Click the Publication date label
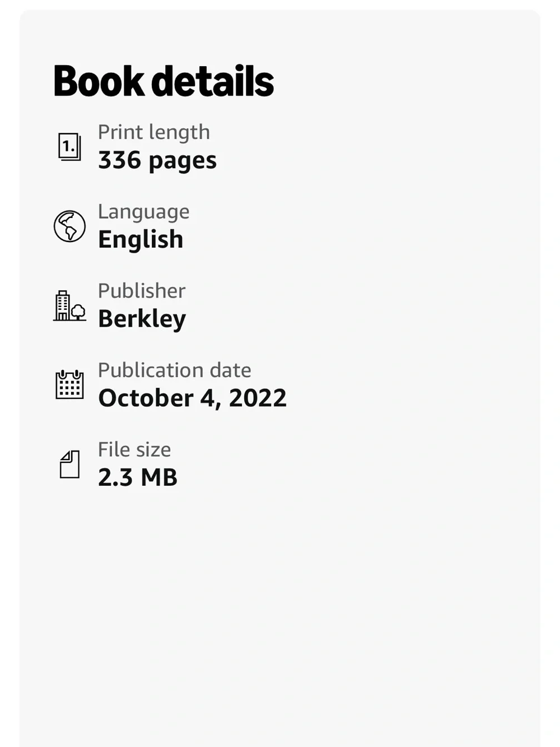This screenshot has height=747, width=560. click(x=175, y=370)
